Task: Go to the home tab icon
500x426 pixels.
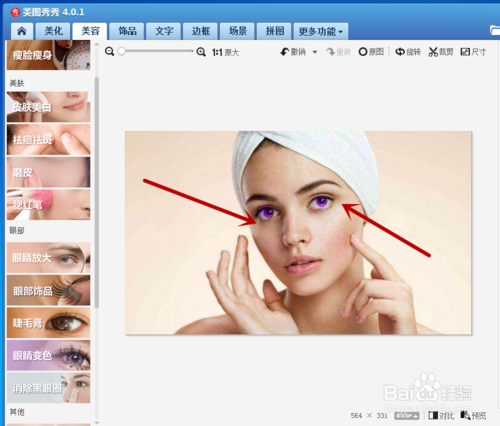Action: (x=22, y=31)
